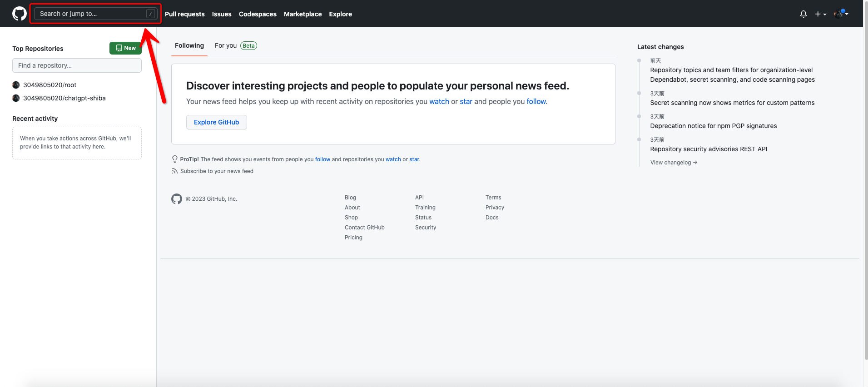Viewport: 868px width, 387px height.
Task: Create a repository with the New button
Action: 125,48
